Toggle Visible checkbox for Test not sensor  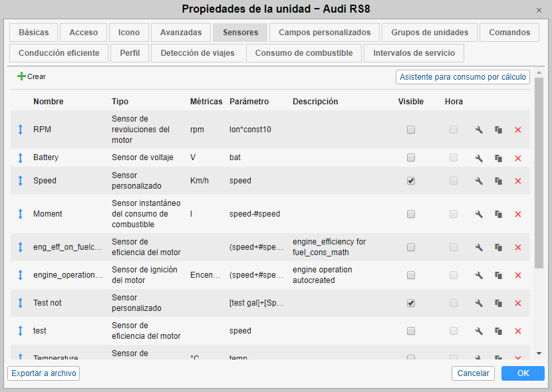pos(411,303)
